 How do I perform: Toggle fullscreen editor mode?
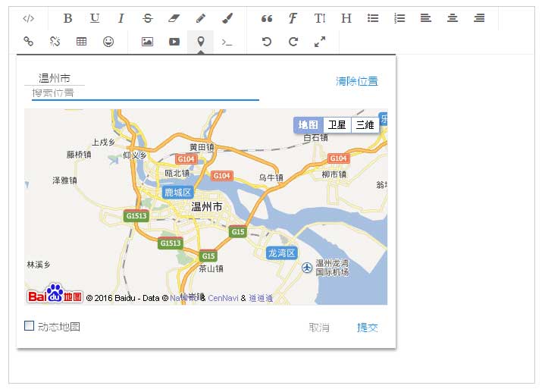(320, 42)
